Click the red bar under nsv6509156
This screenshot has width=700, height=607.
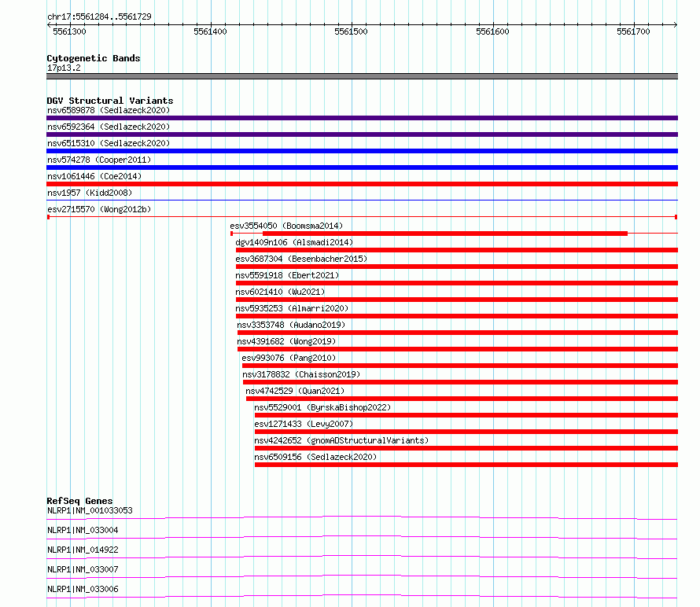pos(466,465)
